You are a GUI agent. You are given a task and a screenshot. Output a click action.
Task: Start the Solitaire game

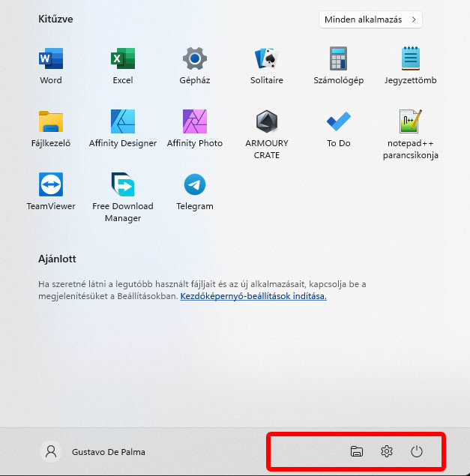click(267, 59)
